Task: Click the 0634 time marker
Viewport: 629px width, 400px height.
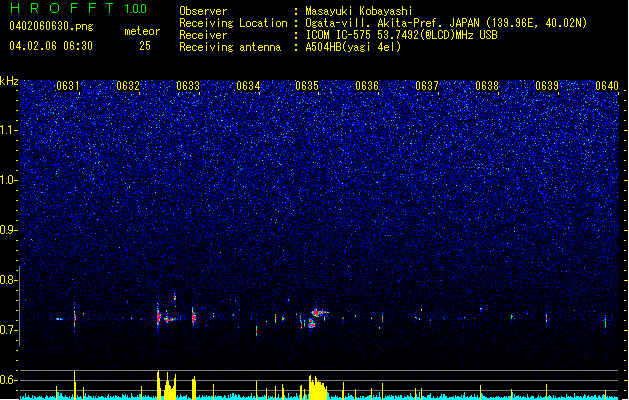Action: [248, 86]
